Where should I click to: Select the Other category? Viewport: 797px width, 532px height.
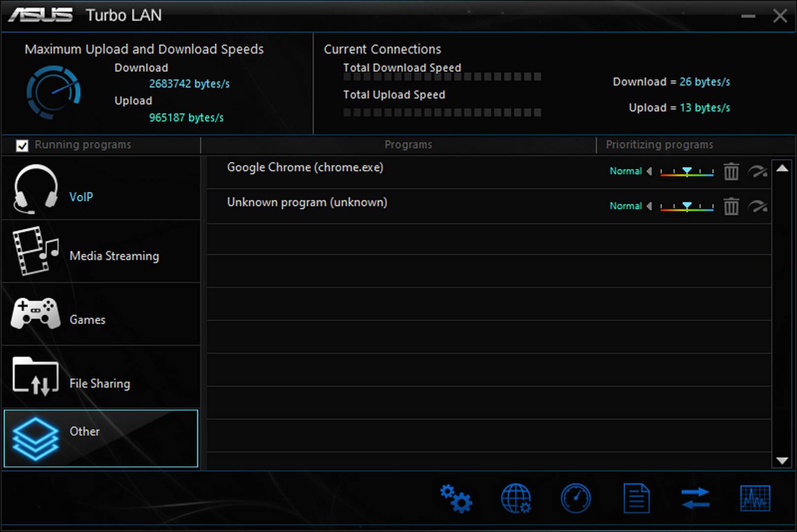coord(101,438)
